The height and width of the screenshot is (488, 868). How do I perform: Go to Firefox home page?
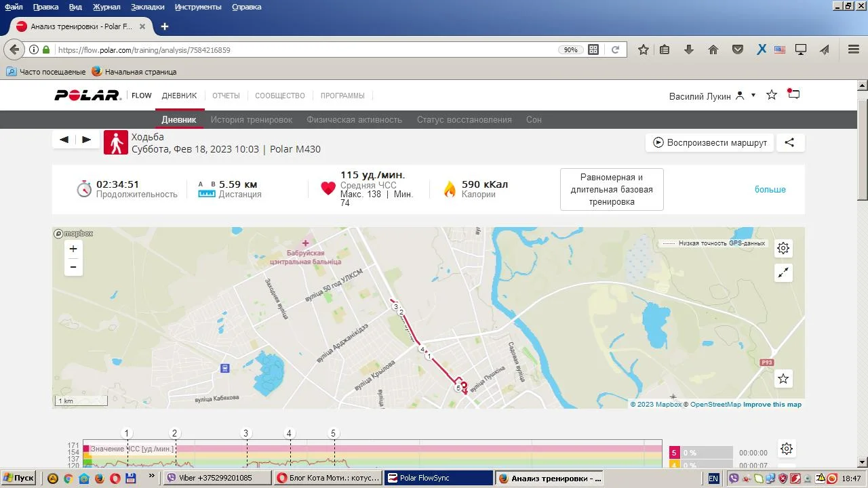(713, 49)
